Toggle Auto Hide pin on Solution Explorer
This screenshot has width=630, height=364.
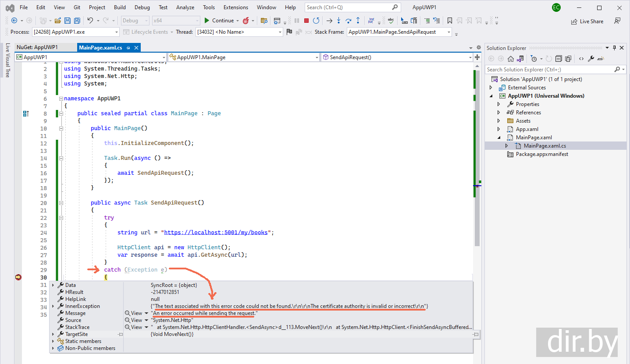[615, 48]
